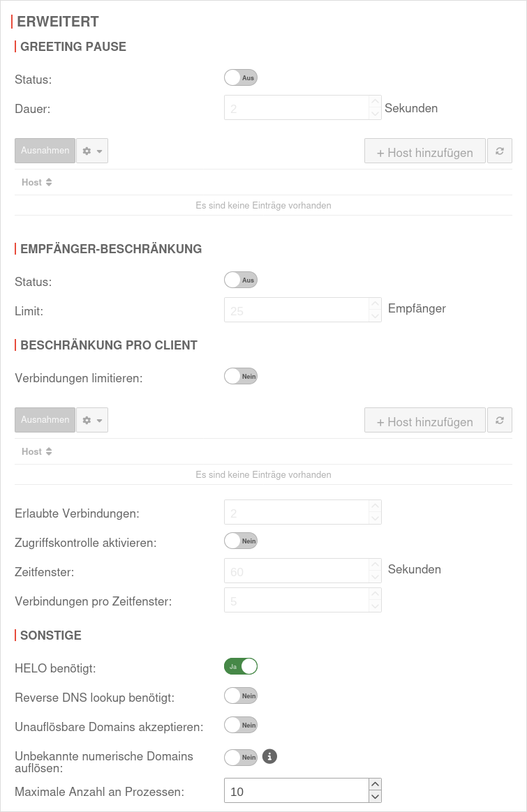Open gear dropdown in Beschränkung pro Client section
The image size is (527, 812).
92,420
